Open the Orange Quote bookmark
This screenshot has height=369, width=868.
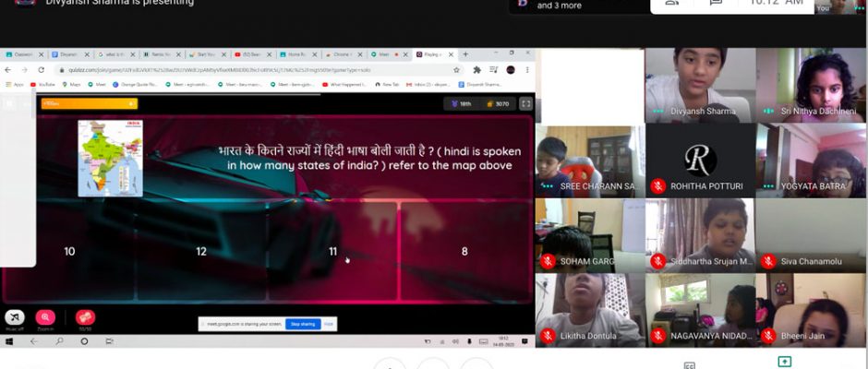(x=136, y=85)
